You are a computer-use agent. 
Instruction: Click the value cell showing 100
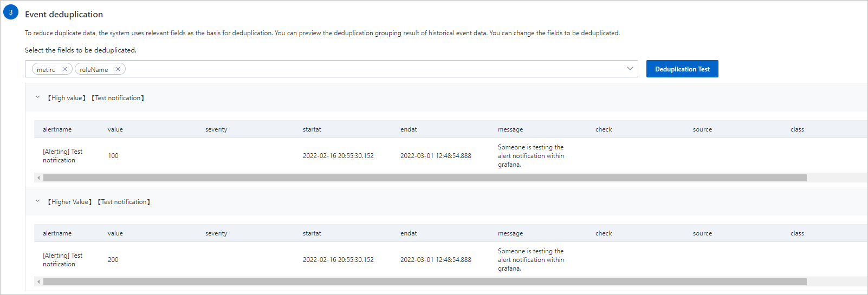click(x=113, y=156)
